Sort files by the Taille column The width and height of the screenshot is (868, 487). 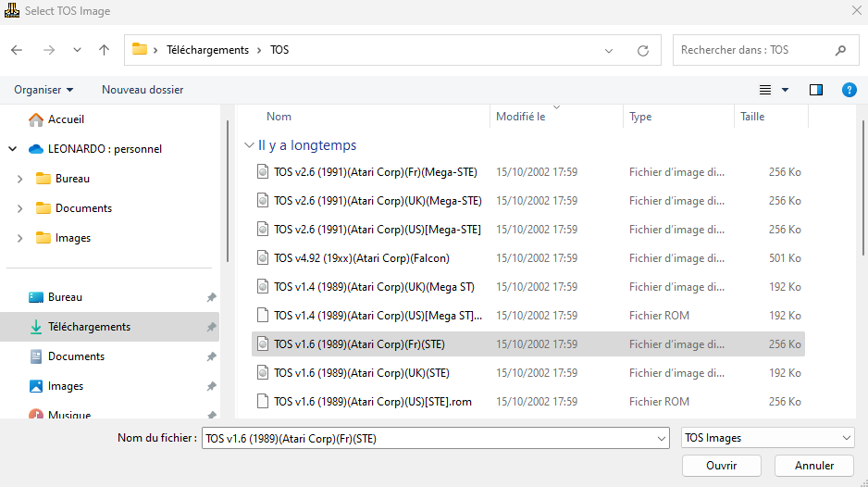752,117
